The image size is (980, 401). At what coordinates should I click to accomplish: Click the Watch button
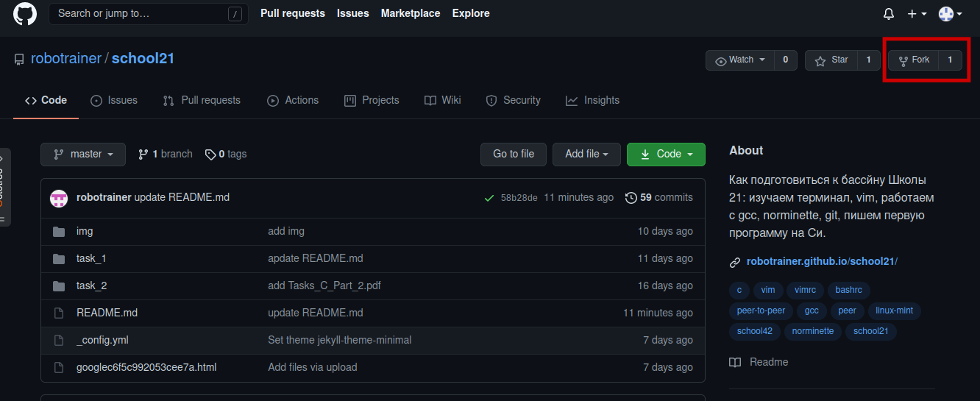tap(740, 60)
